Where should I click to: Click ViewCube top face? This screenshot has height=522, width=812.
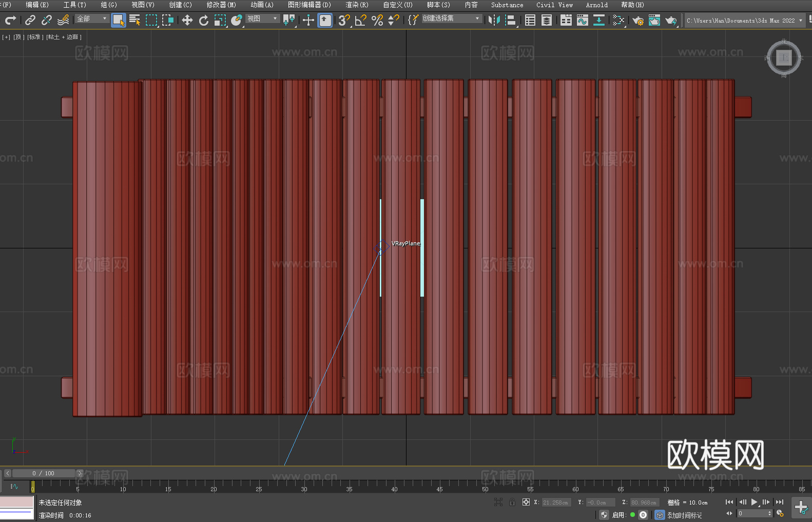click(784, 57)
